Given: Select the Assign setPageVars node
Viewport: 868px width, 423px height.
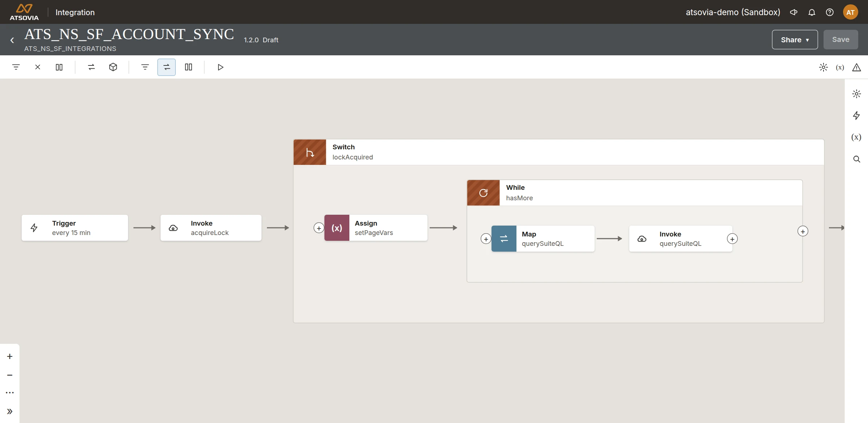Looking at the screenshot, I should [x=376, y=228].
